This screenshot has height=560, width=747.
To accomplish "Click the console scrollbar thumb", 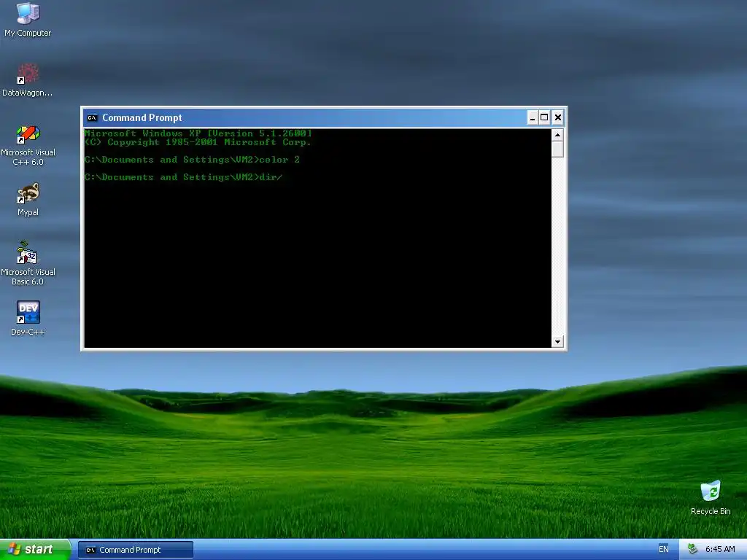I will click(x=557, y=149).
